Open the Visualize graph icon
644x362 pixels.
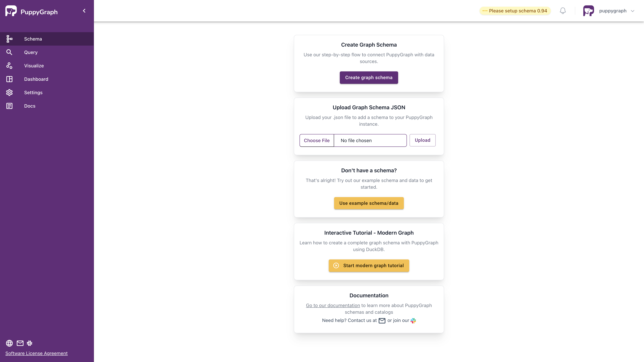pos(9,66)
